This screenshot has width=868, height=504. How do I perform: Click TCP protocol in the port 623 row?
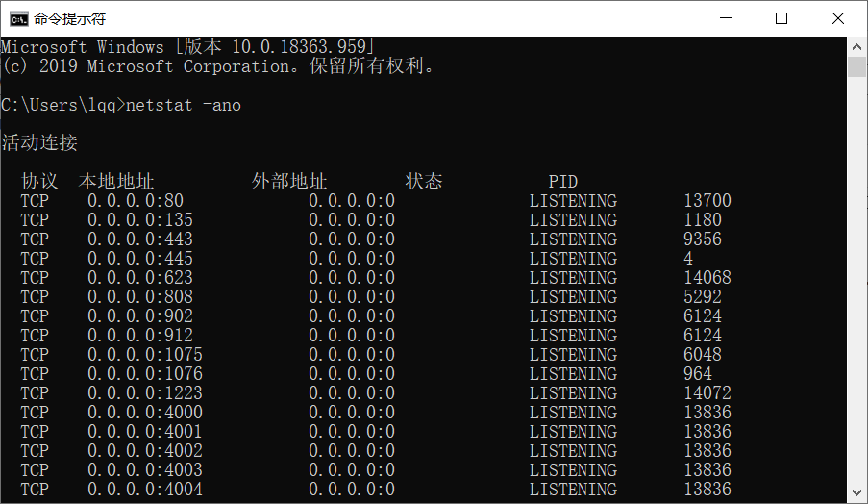point(35,277)
